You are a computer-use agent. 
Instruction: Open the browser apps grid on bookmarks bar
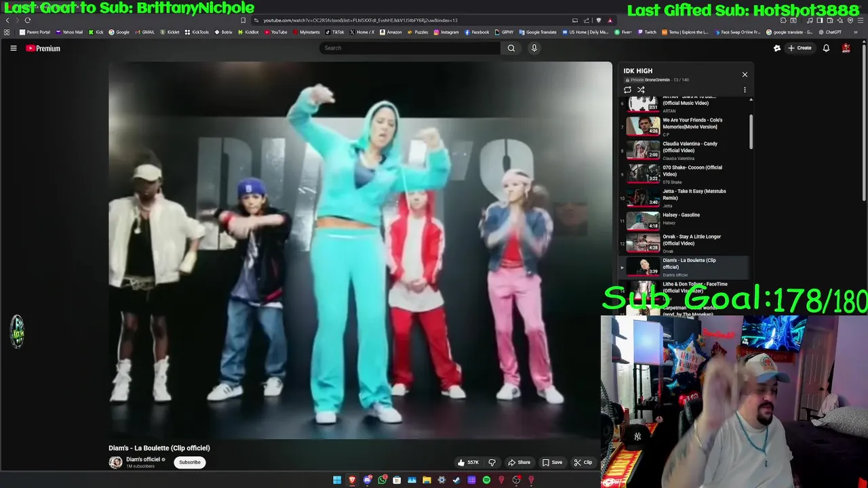(x=7, y=32)
